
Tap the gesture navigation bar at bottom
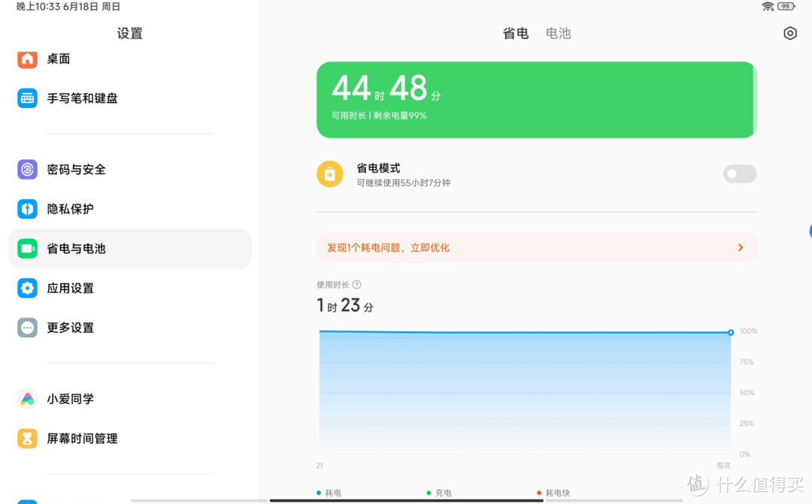click(406, 499)
